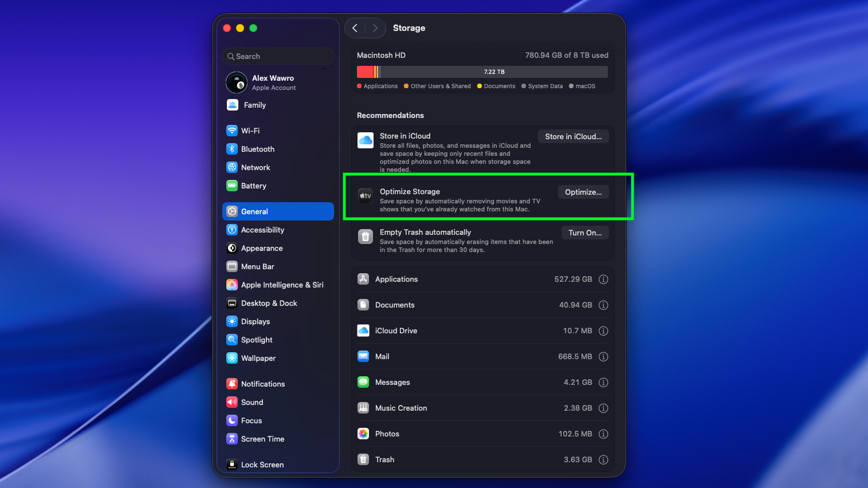
Task: Open Sound settings
Action: (x=278, y=402)
